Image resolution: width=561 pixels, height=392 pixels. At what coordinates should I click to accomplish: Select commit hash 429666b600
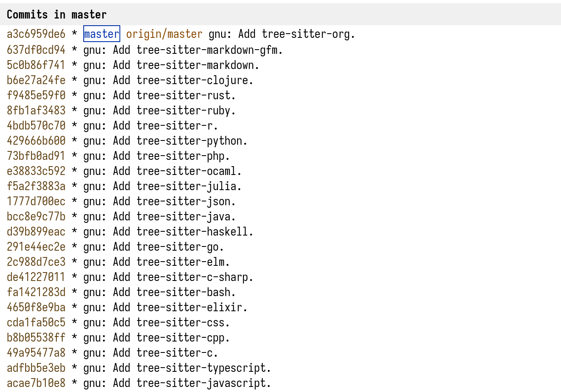(x=36, y=141)
